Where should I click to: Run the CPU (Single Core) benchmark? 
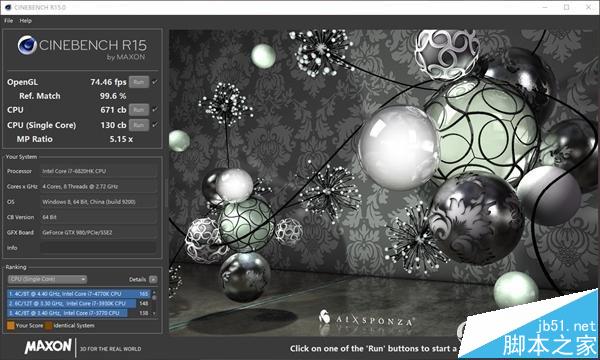(x=139, y=125)
